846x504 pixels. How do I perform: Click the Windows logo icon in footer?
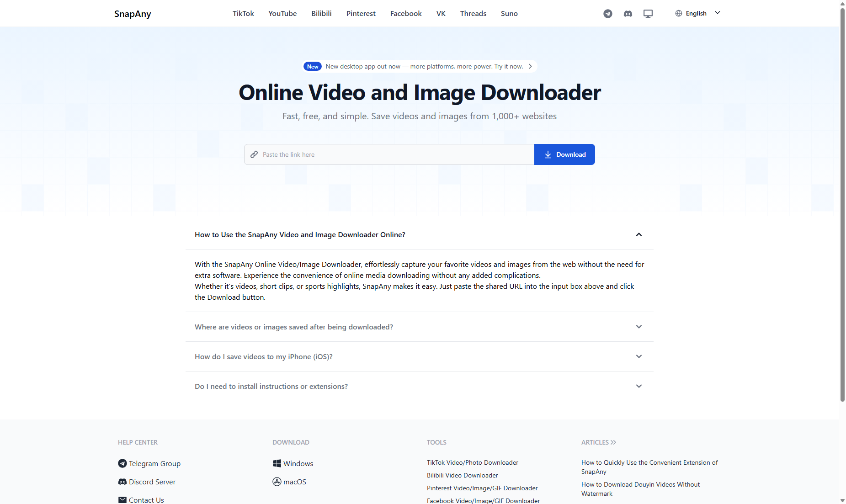[277, 463]
